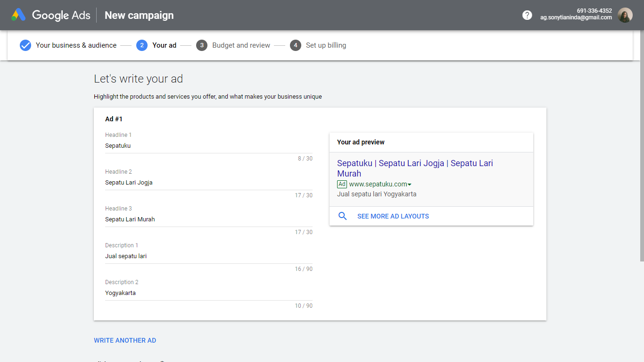The width and height of the screenshot is (644, 362).
Task: Click the Your ad preview title
Action: pyautogui.click(x=361, y=142)
